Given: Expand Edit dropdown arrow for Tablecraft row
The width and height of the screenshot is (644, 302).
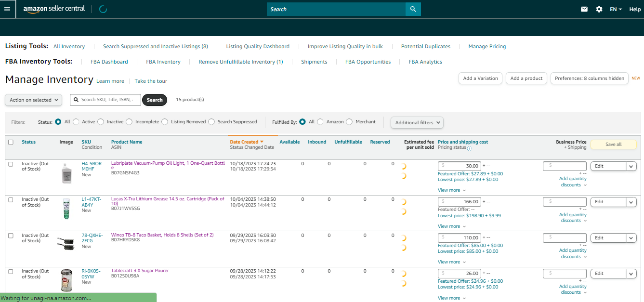Looking at the screenshot, I should pyautogui.click(x=631, y=274).
